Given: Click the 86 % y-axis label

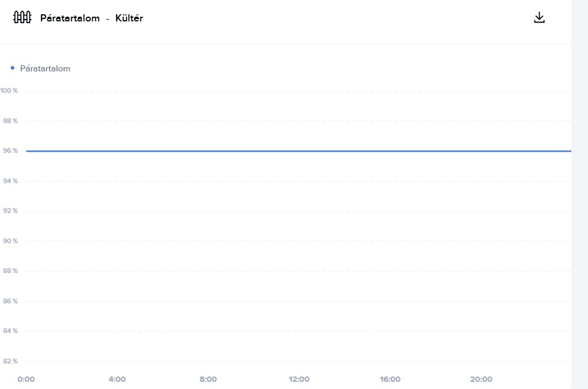Looking at the screenshot, I should click(x=10, y=301).
